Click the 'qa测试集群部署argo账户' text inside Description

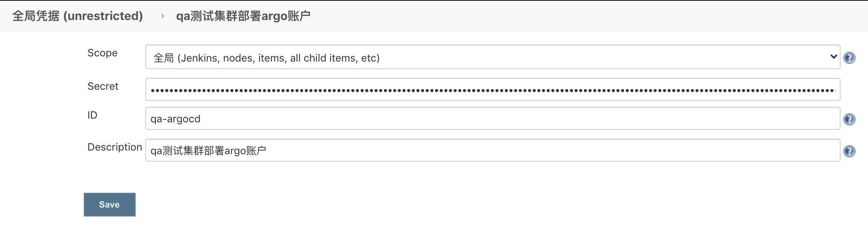(x=208, y=151)
